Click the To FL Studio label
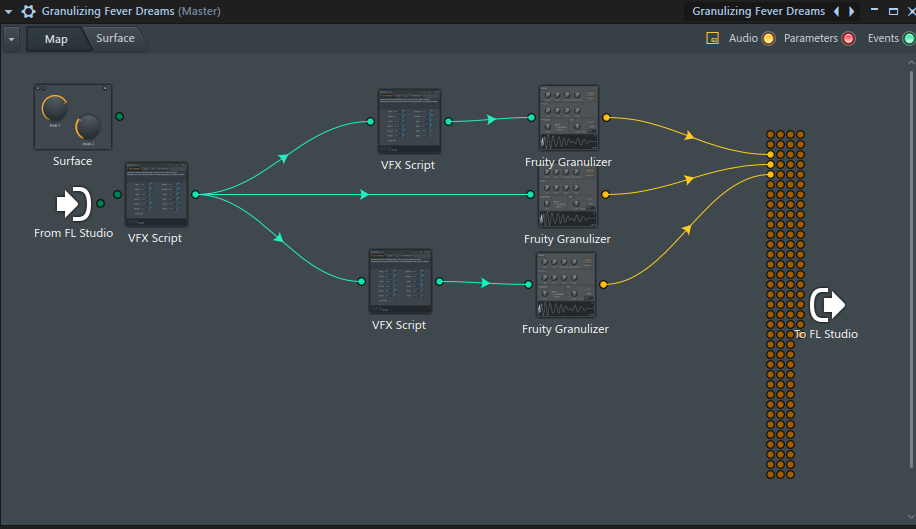 (x=826, y=334)
